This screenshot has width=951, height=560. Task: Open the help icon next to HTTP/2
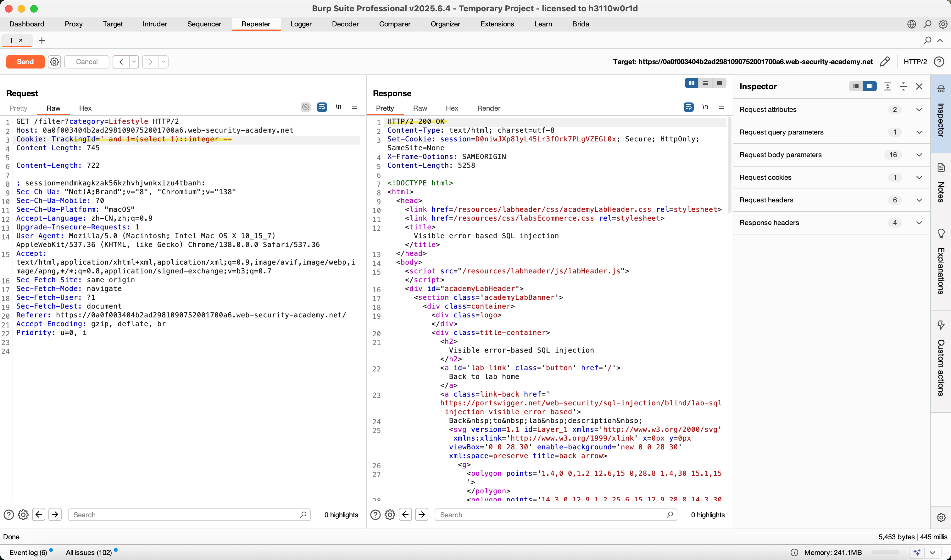click(939, 62)
